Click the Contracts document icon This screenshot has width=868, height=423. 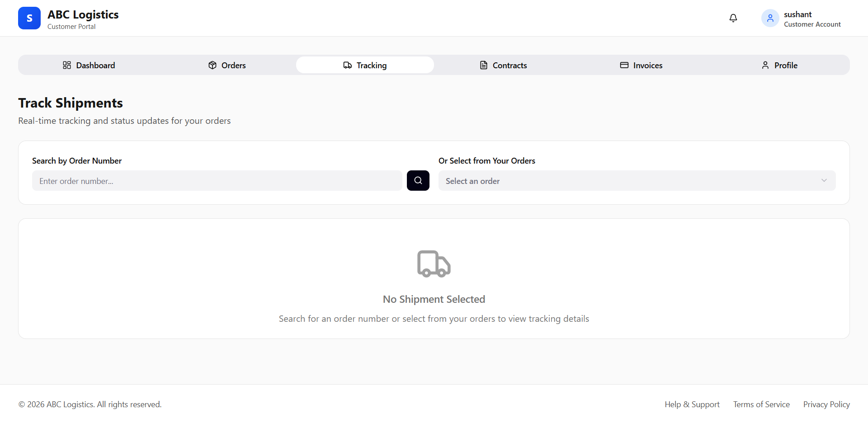pos(483,65)
